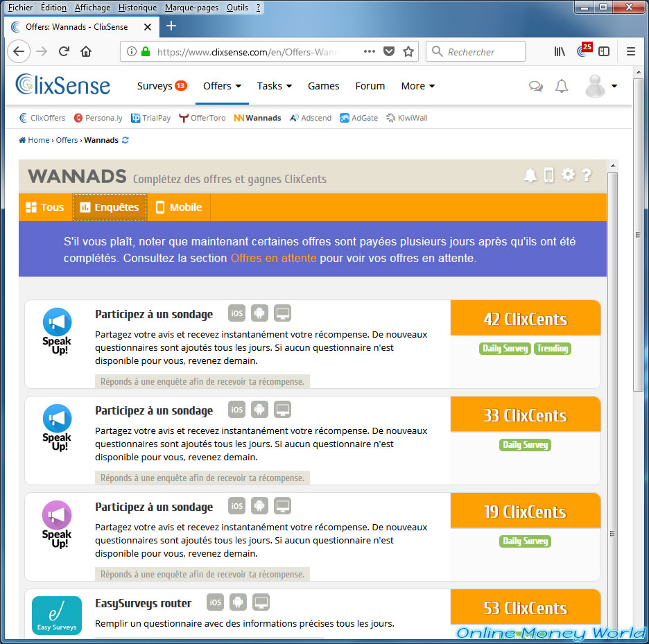Viewport: 649px width, 644px height.
Task: Bookmark this page with the star
Action: (408, 51)
